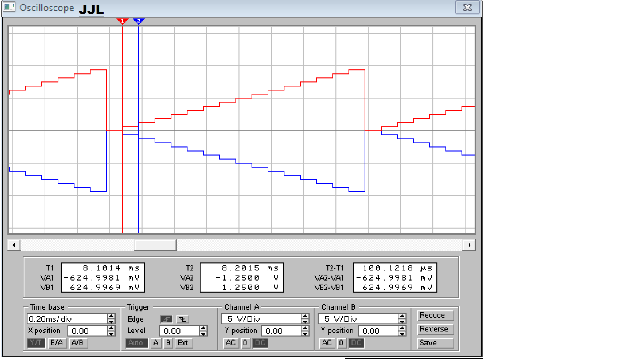Decrease the trigger level value
This screenshot has height=362, width=644.
coord(203,333)
